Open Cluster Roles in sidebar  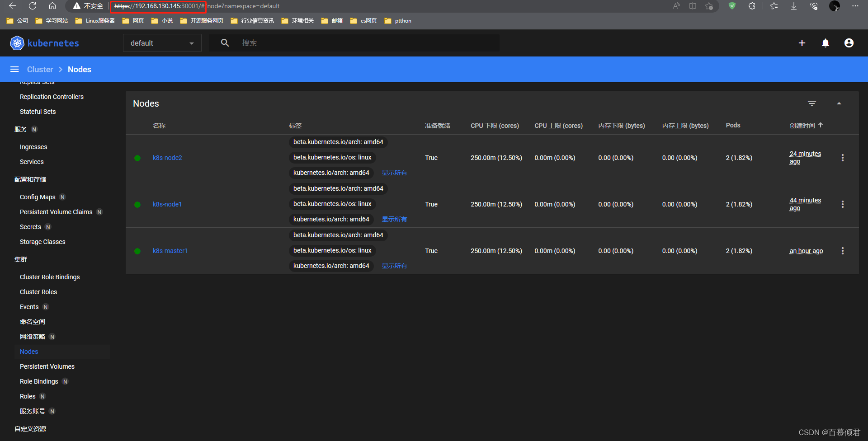point(38,292)
